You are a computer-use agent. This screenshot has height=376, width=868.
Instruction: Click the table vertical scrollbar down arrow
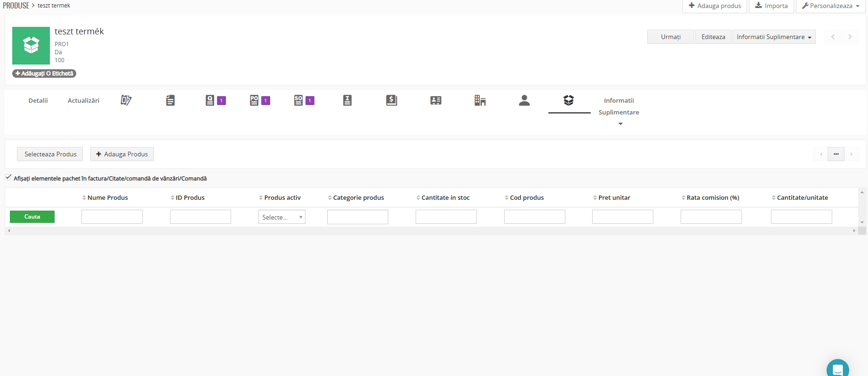[x=862, y=222]
